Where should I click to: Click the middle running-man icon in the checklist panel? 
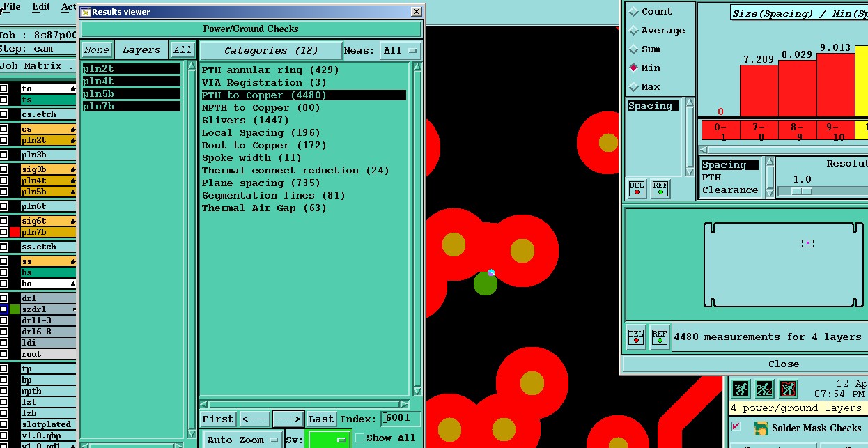pos(764,389)
